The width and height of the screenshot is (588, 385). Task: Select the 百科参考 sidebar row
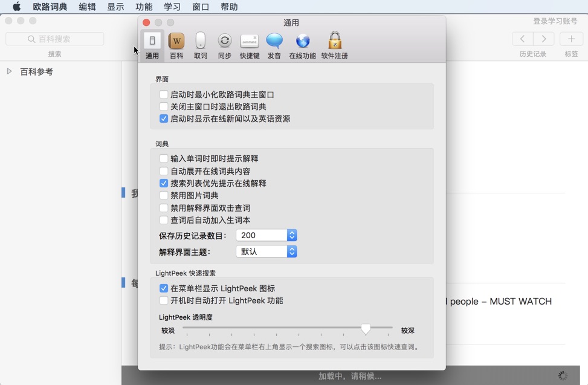point(60,71)
